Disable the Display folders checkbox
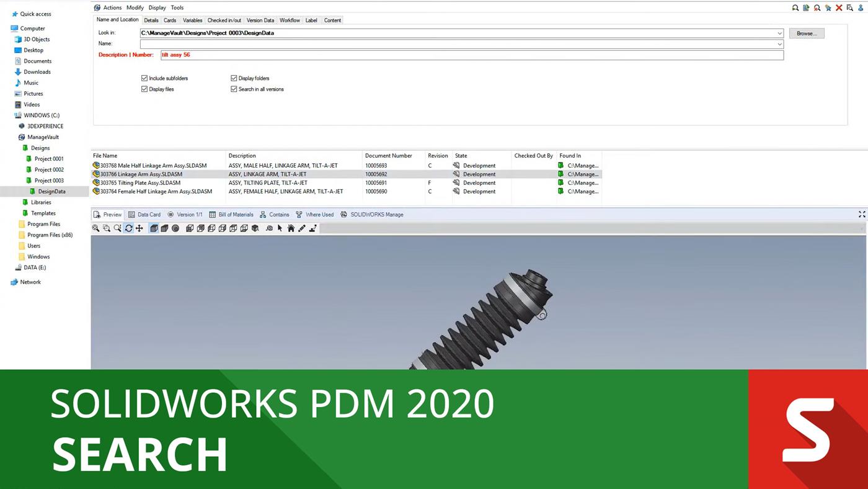Image resolution: width=868 pixels, height=489 pixels. tap(234, 78)
